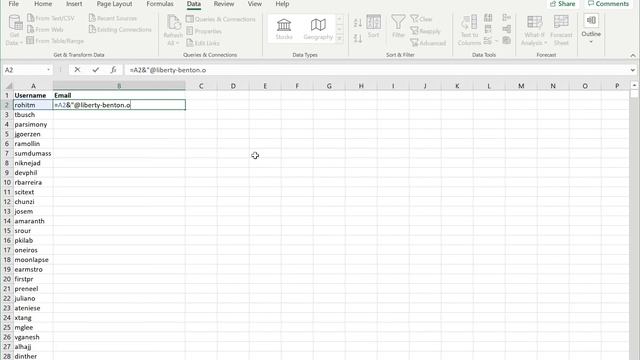Select cell containing 'moonlapse'
The width and height of the screenshot is (640, 360).
coord(33,260)
